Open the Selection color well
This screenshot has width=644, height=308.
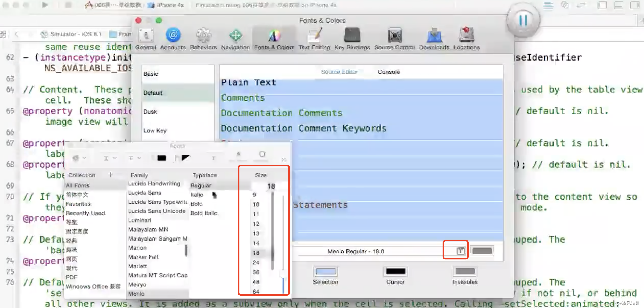(326, 271)
